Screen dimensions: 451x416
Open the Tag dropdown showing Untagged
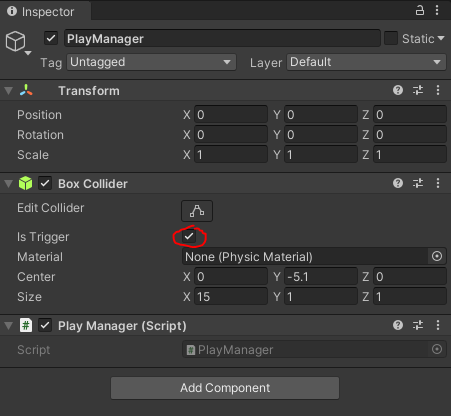pyautogui.click(x=152, y=62)
